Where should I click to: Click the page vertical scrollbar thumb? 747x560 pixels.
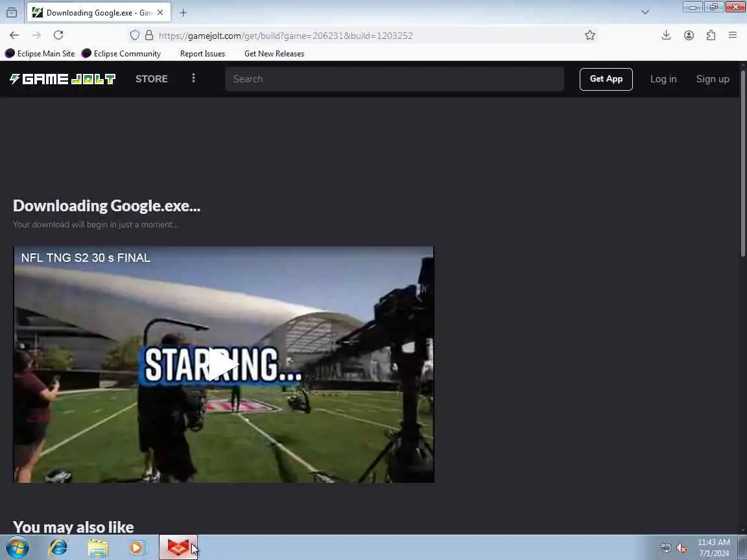click(742, 163)
